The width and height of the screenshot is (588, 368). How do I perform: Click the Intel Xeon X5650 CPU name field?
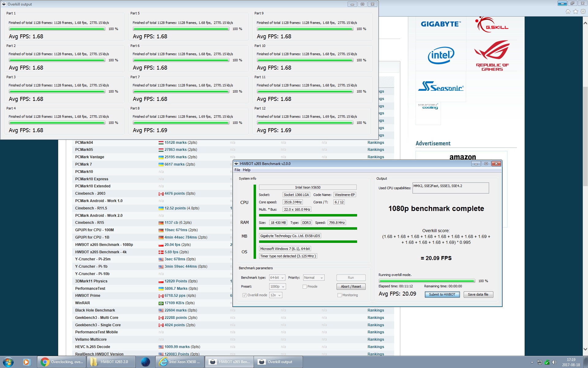308,187
